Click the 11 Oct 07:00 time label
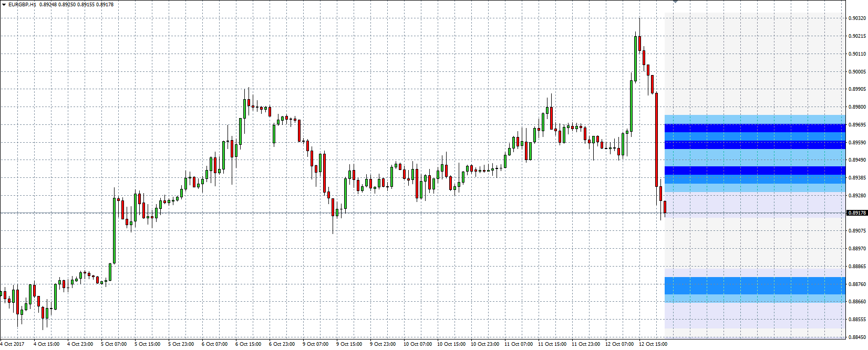The width and height of the screenshot is (868, 350). pyautogui.click(x=519, y=344)
